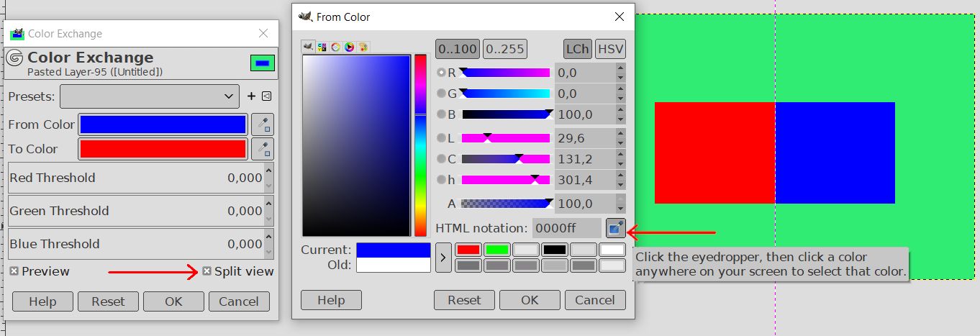Click Help in Color Exchange dialog
The image size is (980, 336).
point(42,301)
